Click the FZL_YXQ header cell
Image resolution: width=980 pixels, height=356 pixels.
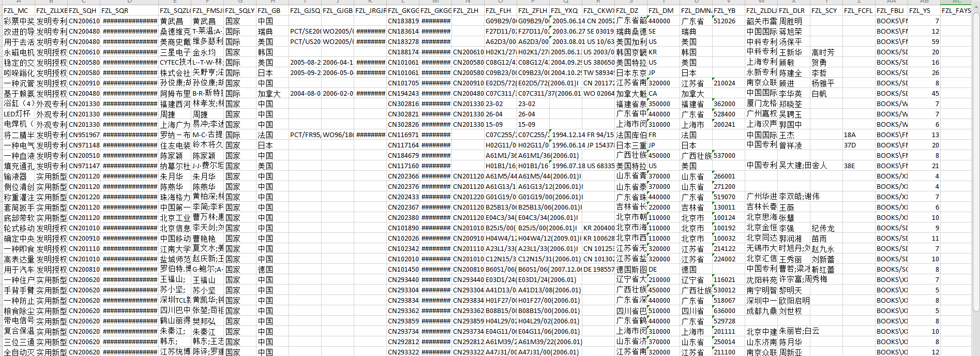click(x=566, y=10)
